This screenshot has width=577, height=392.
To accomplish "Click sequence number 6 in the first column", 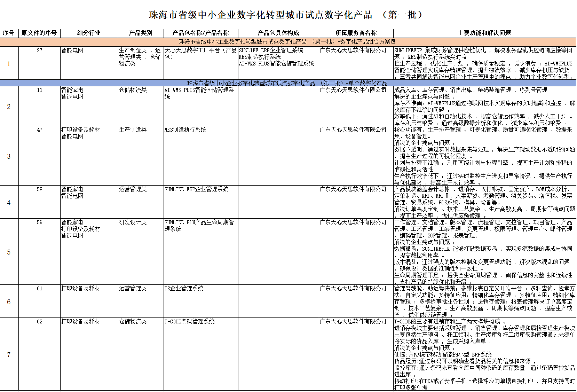I will coord(9,302).
